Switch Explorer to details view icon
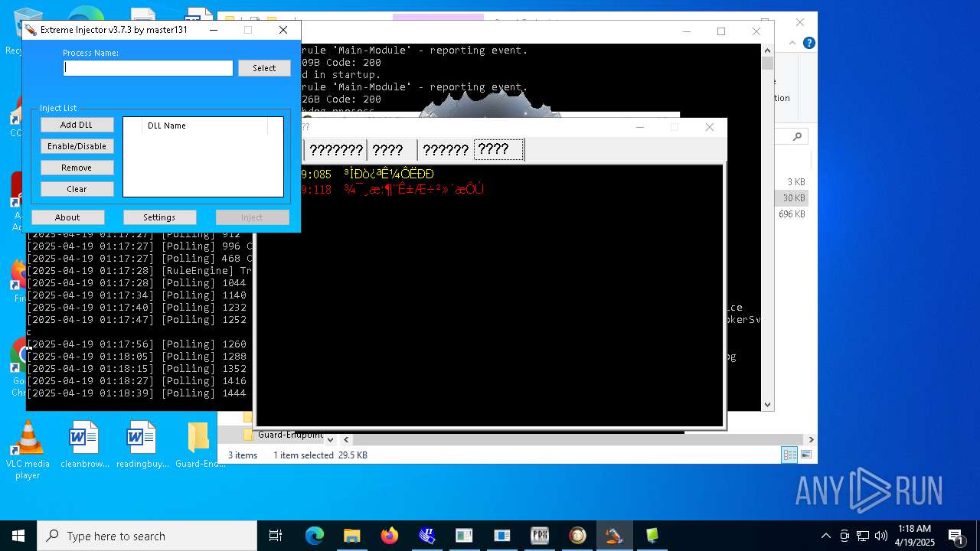The image size is (980, 551). point(789,455)
